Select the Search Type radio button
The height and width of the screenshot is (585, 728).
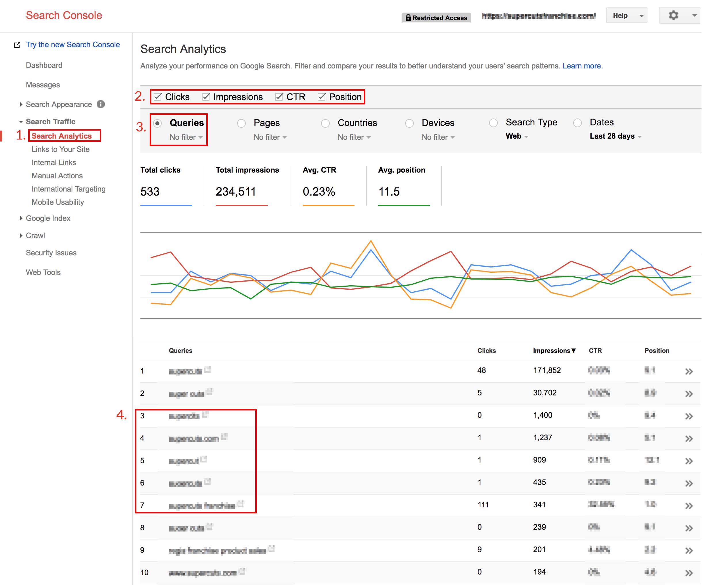(494, 123)
